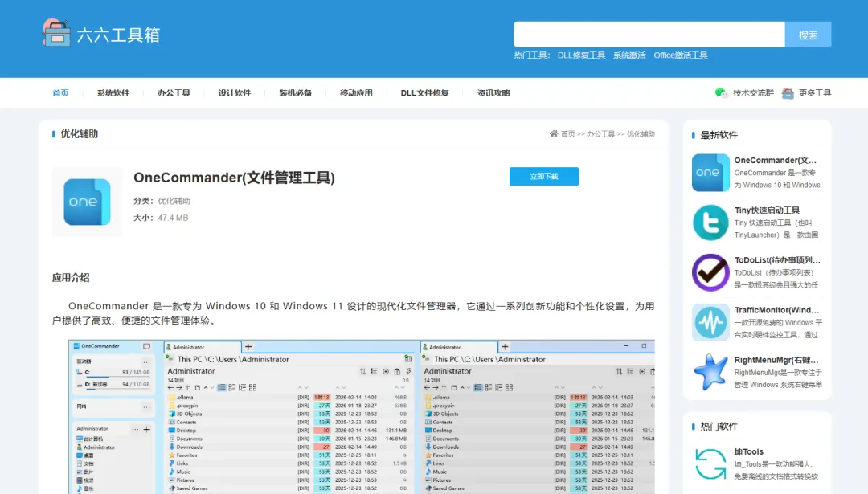Screen dimensions: 868x494
Task: Click the 最新软件 sidebar heading
Action: point(719,135)
